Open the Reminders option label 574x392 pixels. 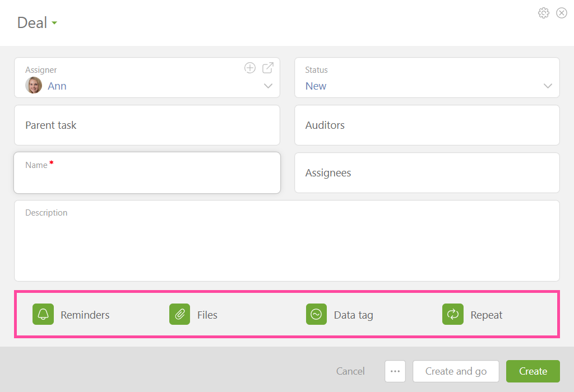[85, 315]
